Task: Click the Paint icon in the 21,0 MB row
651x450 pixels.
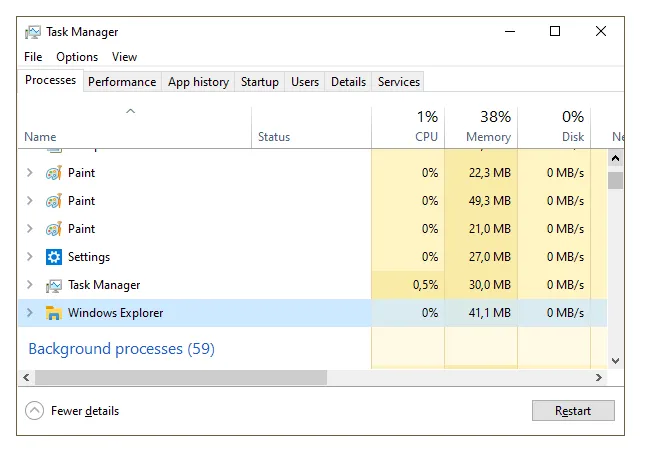Action: (54, 229)
